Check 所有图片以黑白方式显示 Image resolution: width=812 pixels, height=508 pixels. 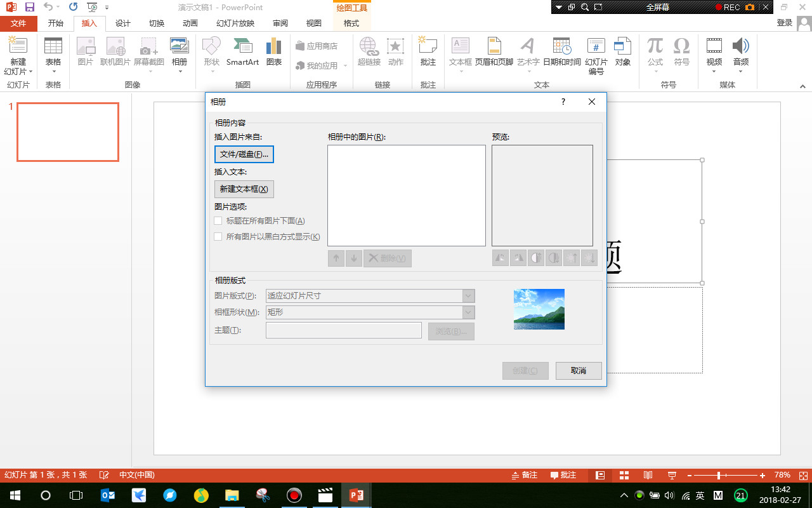[x=218, y=236]
